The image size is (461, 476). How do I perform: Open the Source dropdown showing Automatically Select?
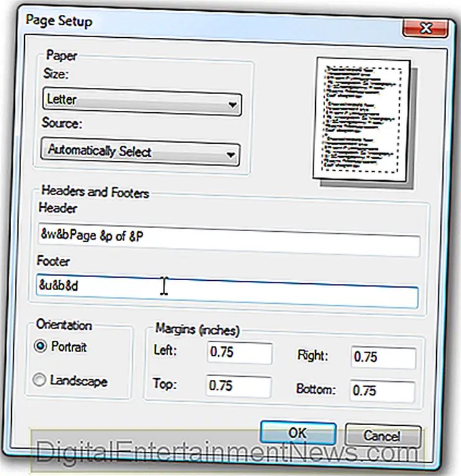coord(140,152)
